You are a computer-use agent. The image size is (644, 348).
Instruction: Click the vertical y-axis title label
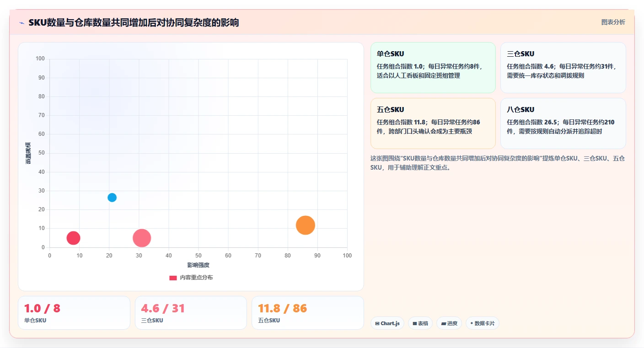coord(28,153)
